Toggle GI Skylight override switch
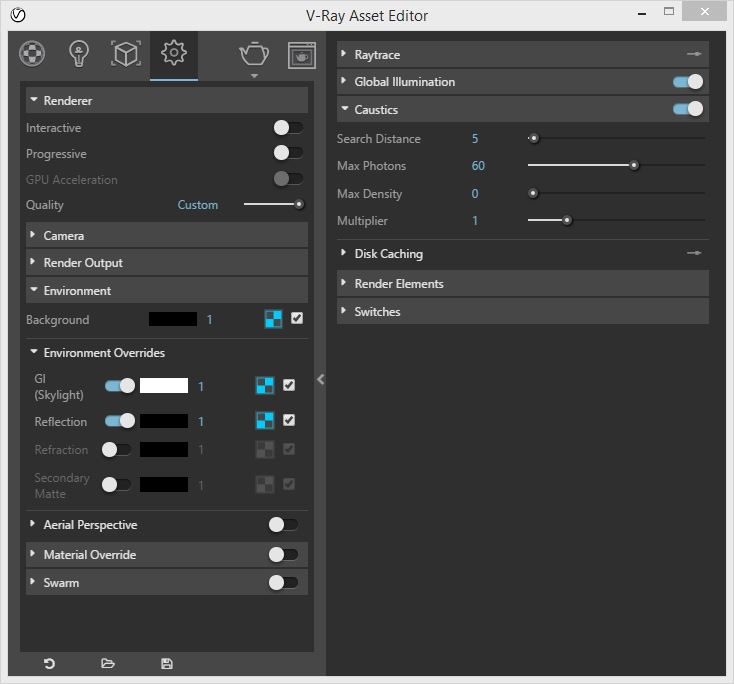 (120, 386)
